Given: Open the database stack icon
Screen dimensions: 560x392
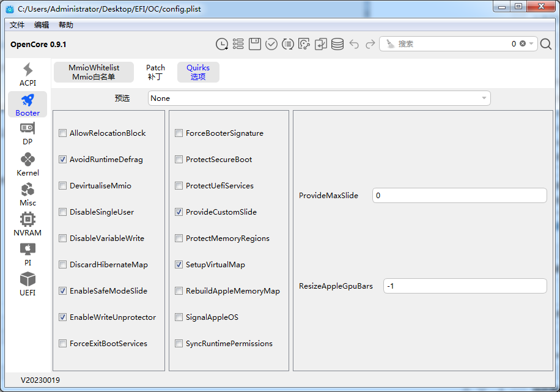Looking at the screenshot, I should pos(337,44).
